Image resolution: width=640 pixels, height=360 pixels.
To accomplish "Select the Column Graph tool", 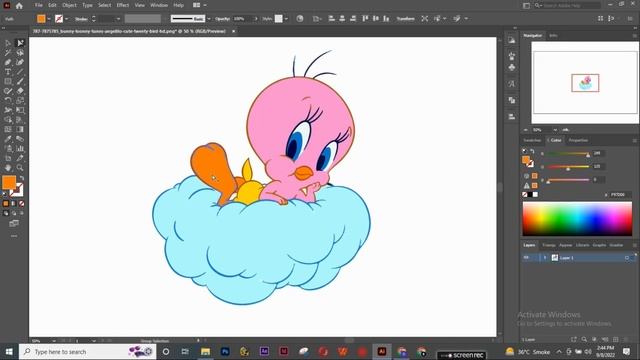I will [x=20, y=149].
